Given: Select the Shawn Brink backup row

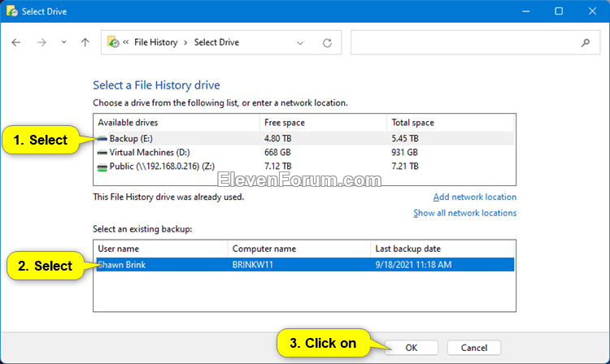Looking at the screenshot, I should coord(305,265).
